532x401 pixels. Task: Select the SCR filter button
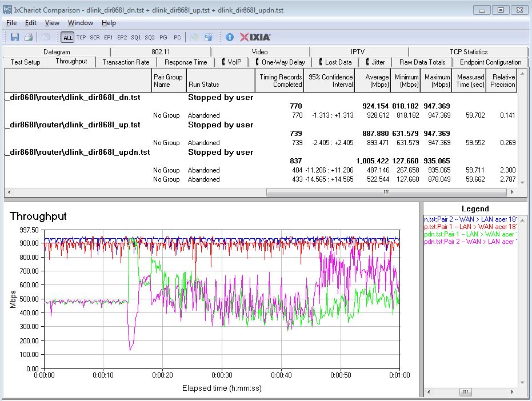[x=95, y=38]
